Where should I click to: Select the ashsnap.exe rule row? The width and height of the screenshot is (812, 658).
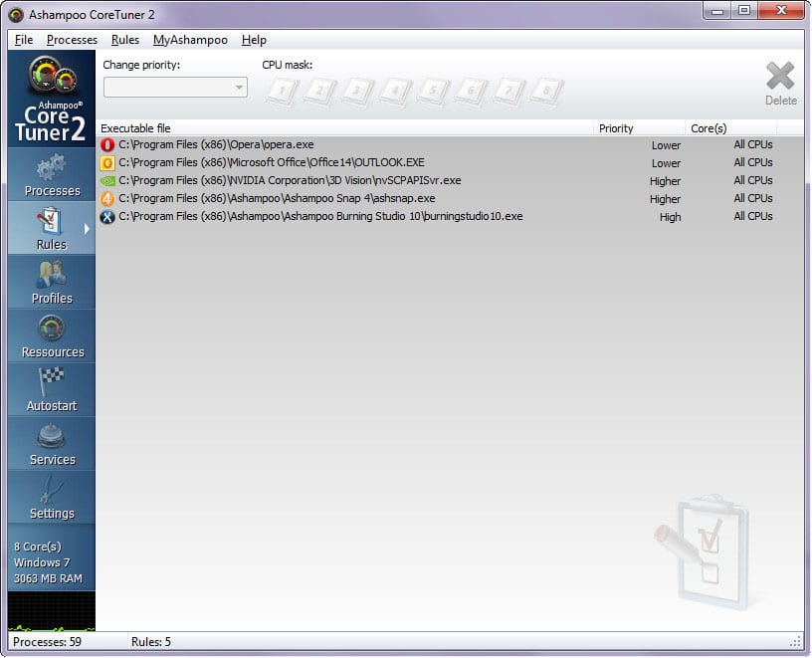pyautogui.click(x=450, y=199)
